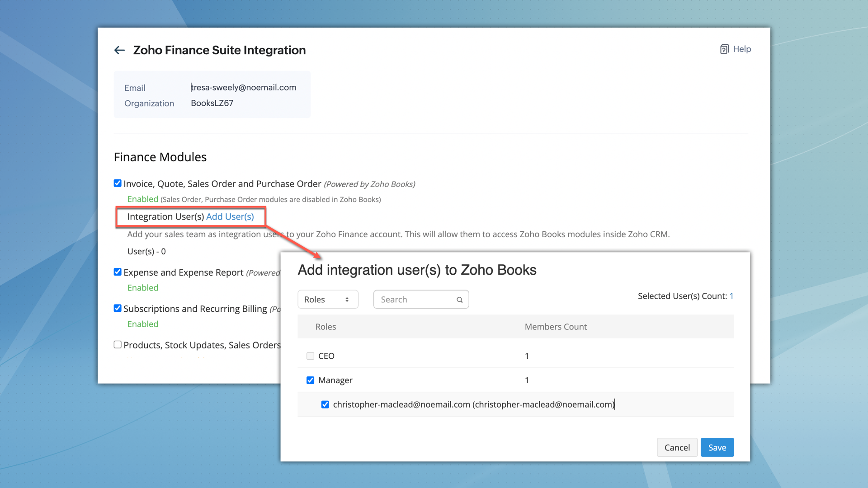Click the search magnifier icon
This screenshot has height=488, width=868.
click(459, 300)
